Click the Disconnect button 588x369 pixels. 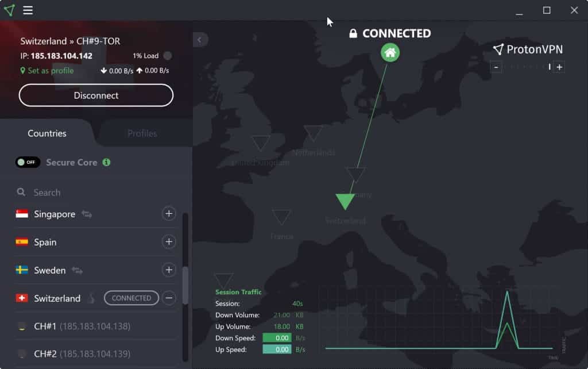(x=96, y=95)
